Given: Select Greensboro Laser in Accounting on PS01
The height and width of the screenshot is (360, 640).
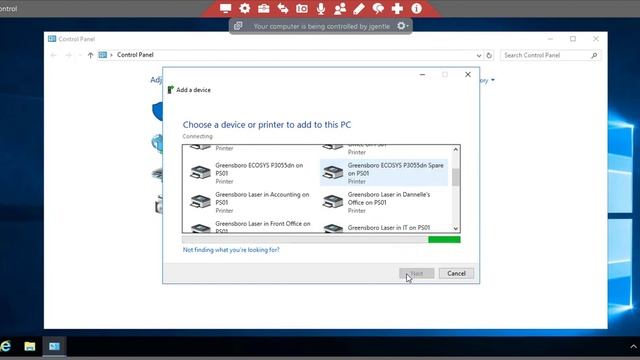Looking at the screenshot, I should click(x=251, y=202).
